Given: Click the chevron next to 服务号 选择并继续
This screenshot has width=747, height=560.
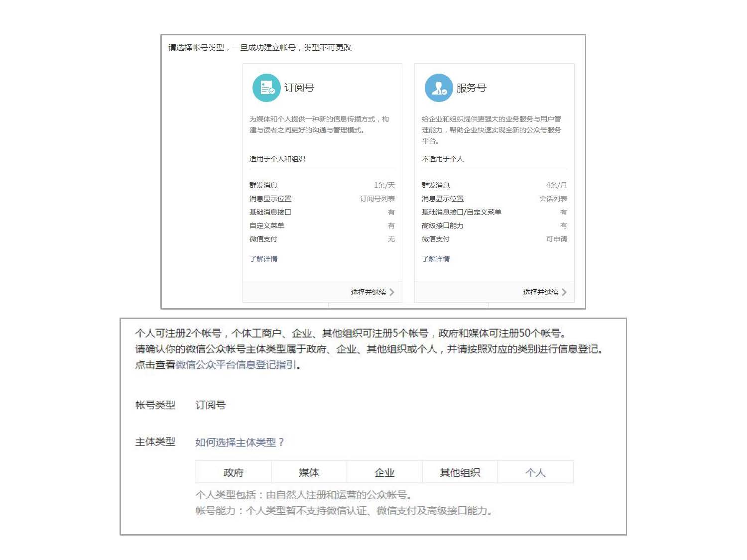Looking at the screenshot, I should 564,292.
